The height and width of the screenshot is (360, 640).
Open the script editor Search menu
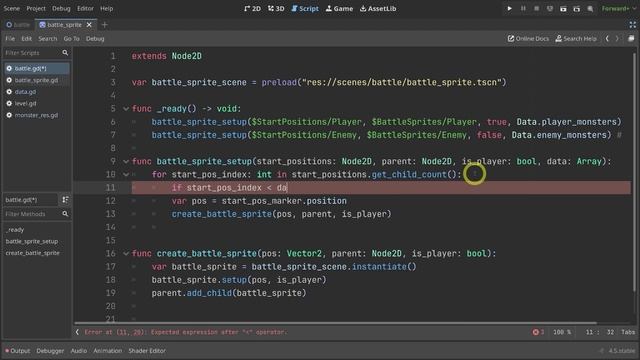pos(48,39)
